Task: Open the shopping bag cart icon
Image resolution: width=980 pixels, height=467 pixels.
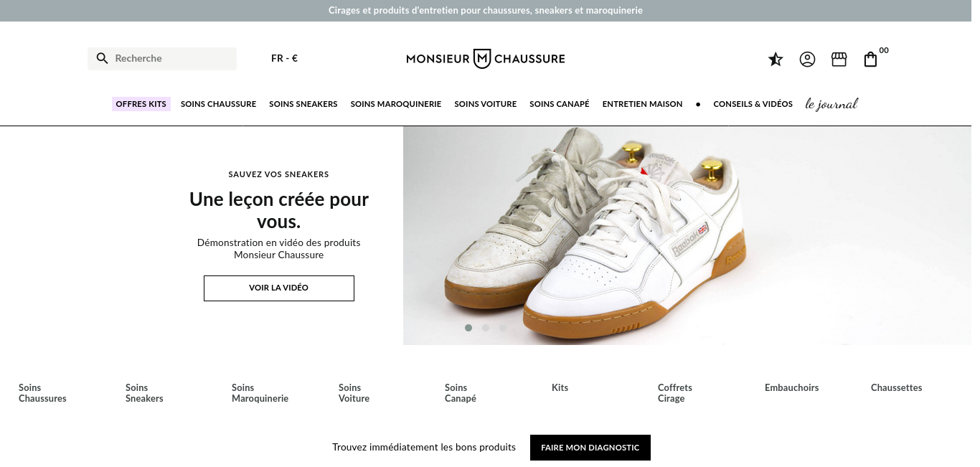Action: pyautogui.click(x=870, y=59)
